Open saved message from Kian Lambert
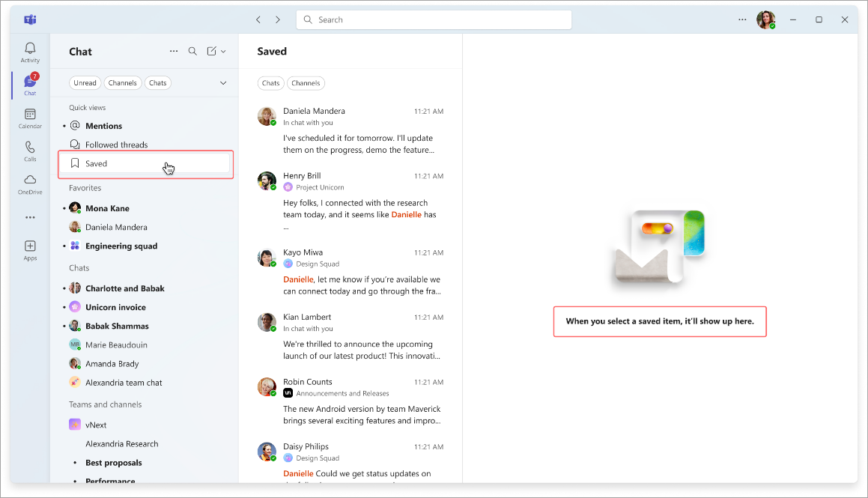 (x=350, y=336)
